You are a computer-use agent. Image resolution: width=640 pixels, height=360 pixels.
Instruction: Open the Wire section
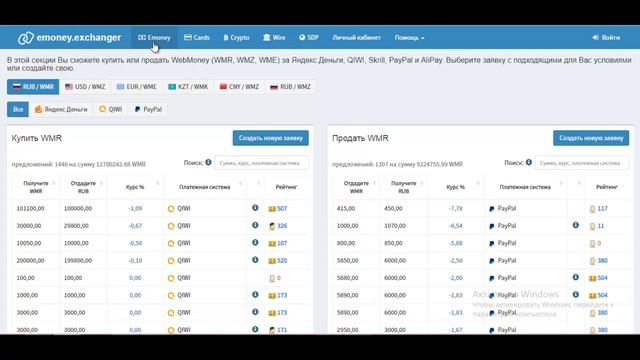pyautogui.click(x=274, y=38)
